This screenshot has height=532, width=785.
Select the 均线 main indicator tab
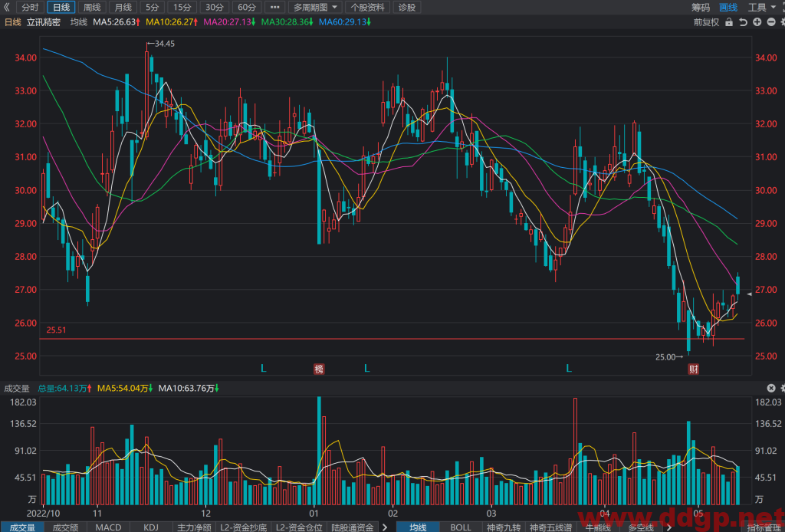[418, 527]
